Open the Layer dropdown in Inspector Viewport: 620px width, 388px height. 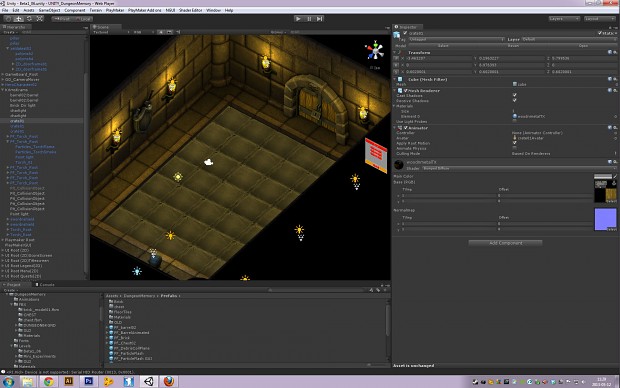click(x=569, y=39)
